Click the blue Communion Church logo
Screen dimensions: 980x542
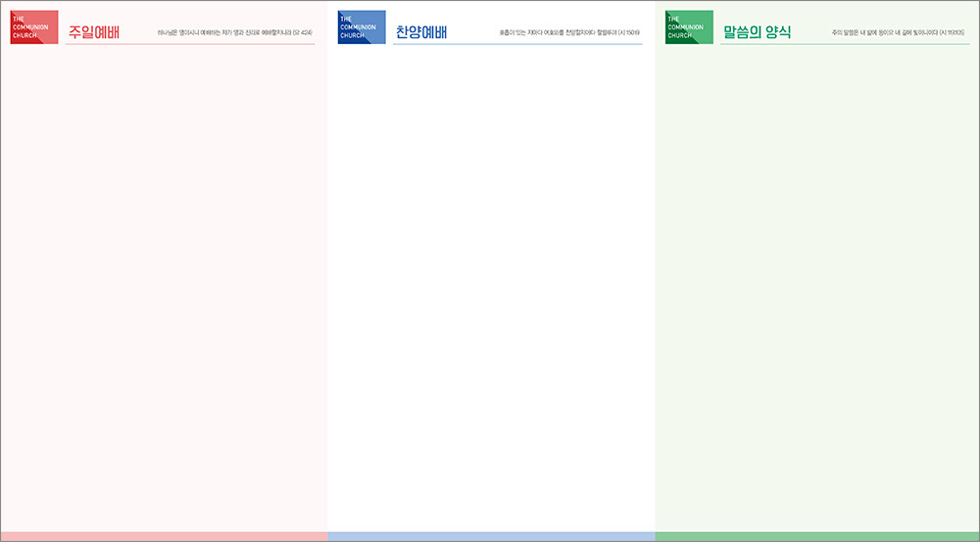[362, 27]
